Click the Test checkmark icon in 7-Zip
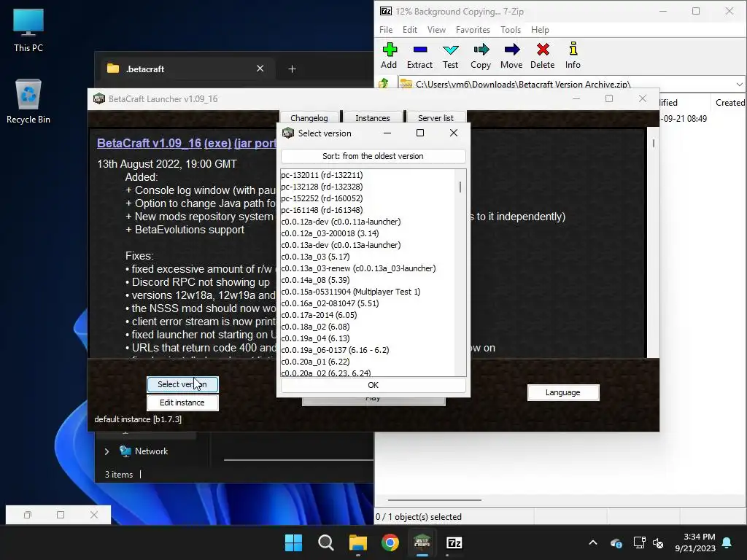The height and width of the screenshot is (560, 747). (450, 50)
